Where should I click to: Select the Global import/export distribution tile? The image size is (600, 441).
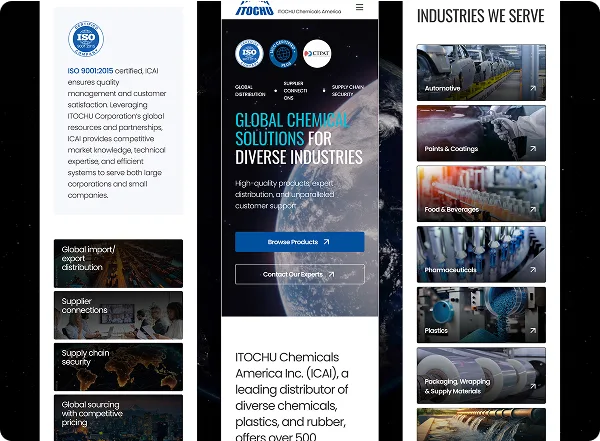(x=118, y=263)
